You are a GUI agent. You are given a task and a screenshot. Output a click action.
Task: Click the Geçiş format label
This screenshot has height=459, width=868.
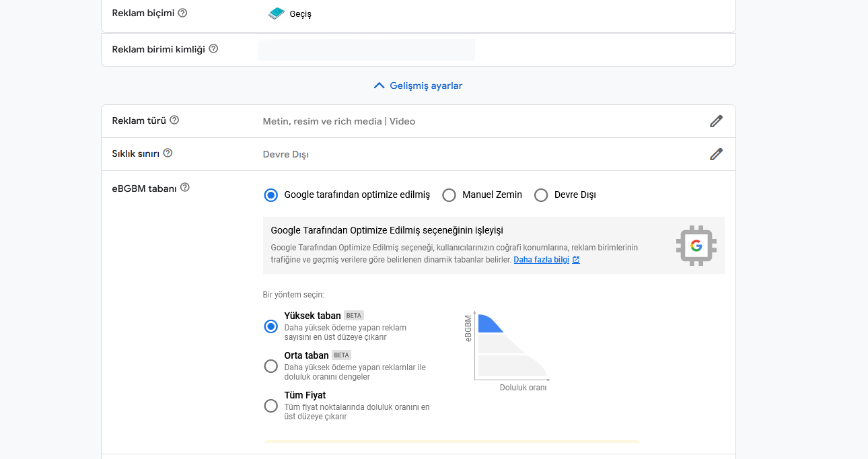300,14
